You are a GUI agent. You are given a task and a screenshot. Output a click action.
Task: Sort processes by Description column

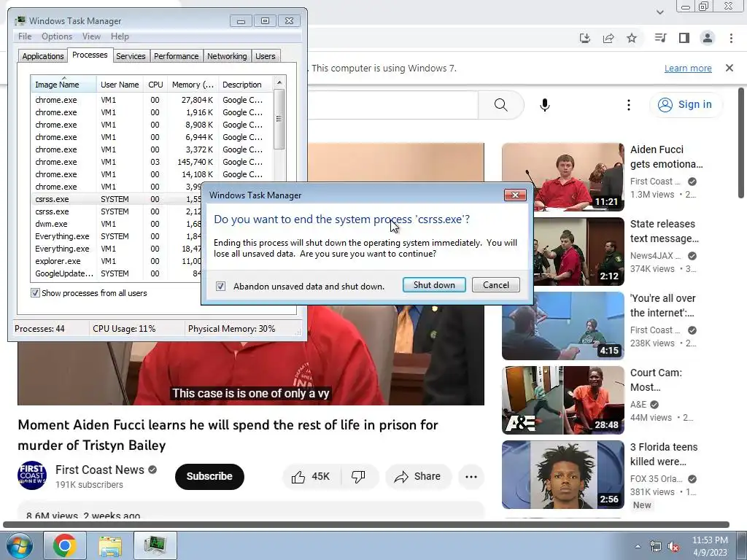tap(245, 85)
